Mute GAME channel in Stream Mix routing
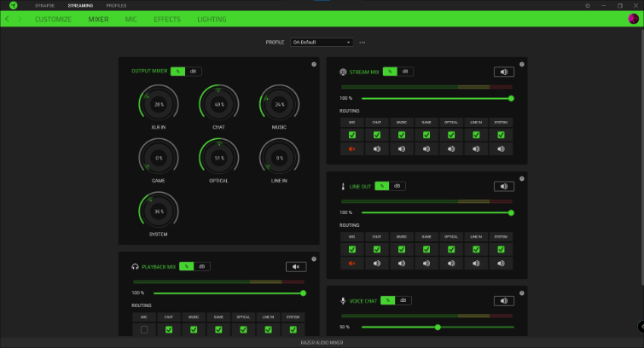The image size is (644, 348). click(426, 148)
